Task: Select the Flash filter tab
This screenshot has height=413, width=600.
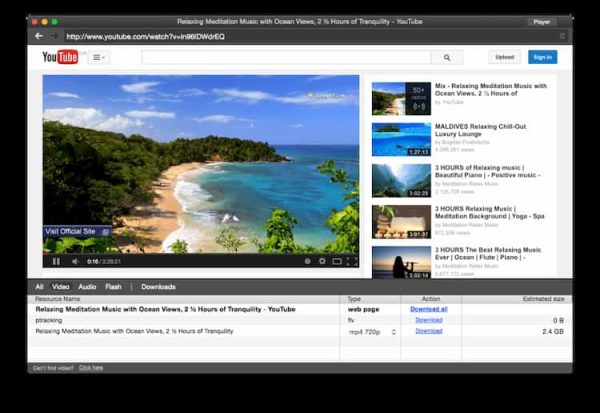Action: [x=113, y=287]
